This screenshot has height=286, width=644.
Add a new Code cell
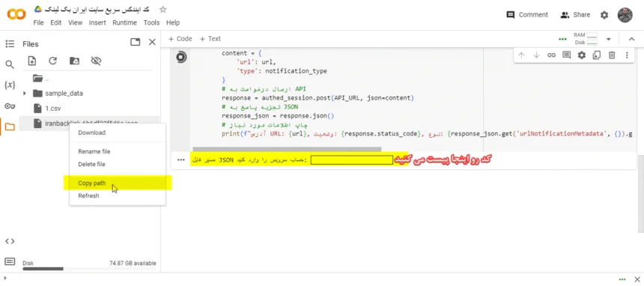tap(180, 39)
